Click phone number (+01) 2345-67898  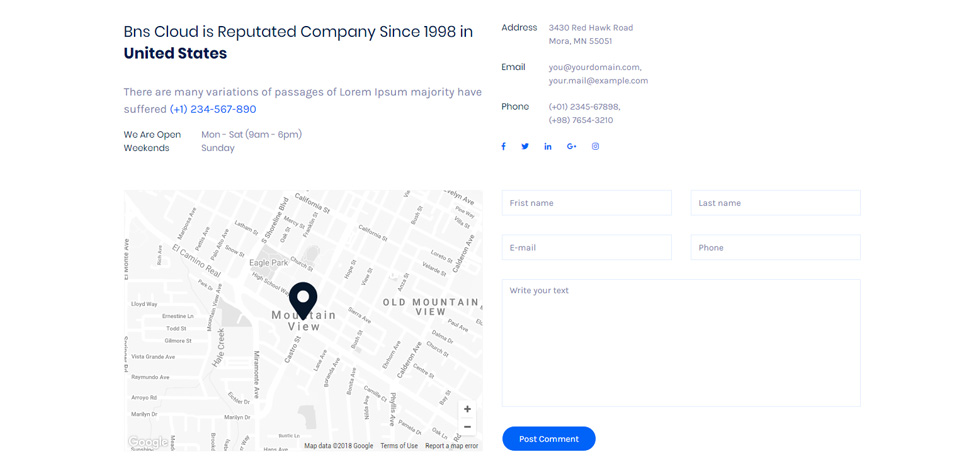coord(584,107)
